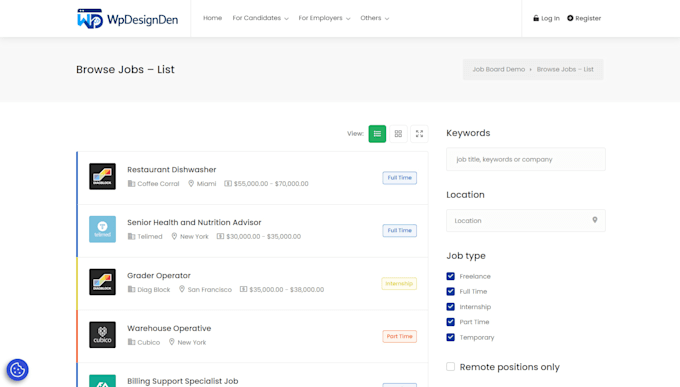Expand the Others menu
680x387 pixels.
click(x=374, y=18)
